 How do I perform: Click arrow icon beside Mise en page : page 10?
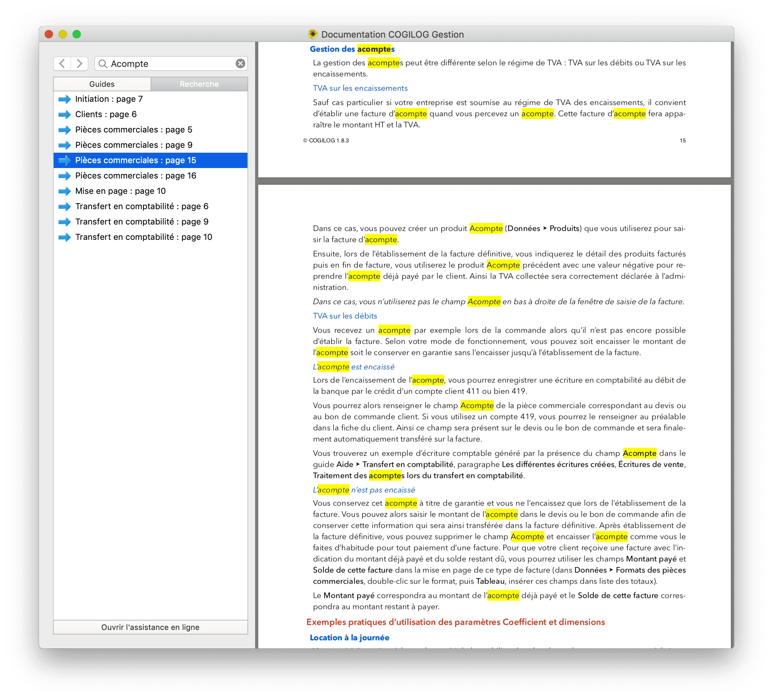coord(65,191)
